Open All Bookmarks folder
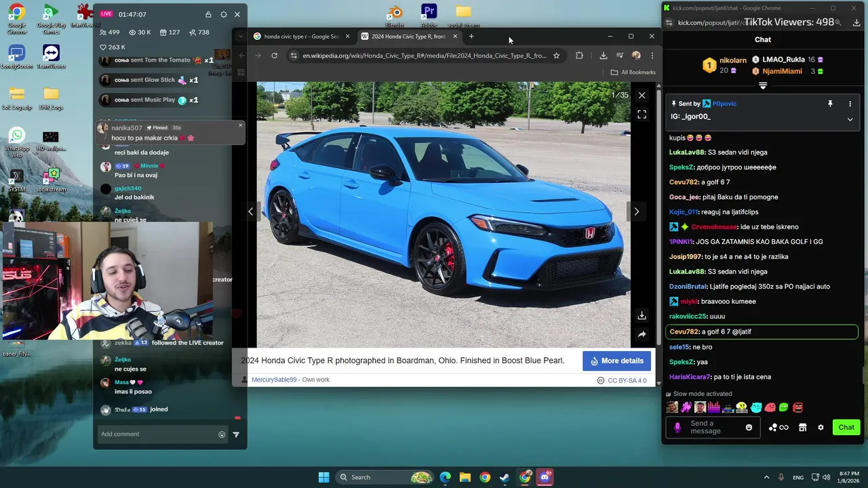The height and width of the screenshot is (488, 868). coord(633,73)
